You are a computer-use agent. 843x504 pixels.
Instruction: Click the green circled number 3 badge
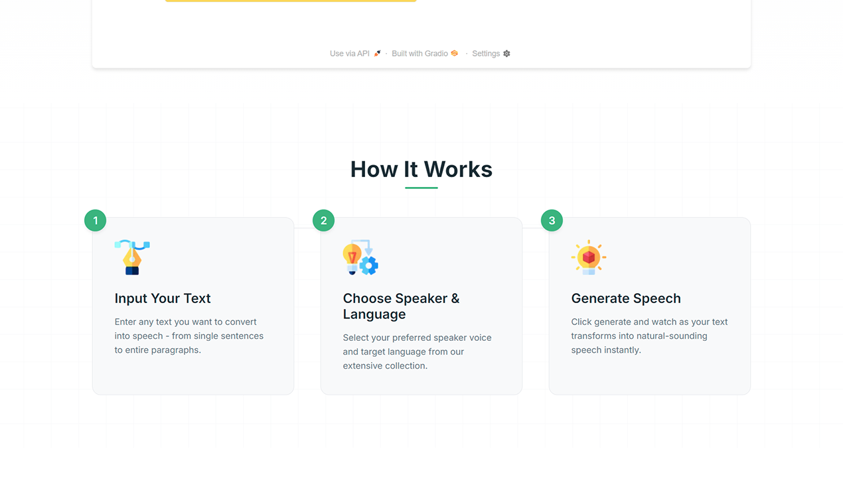[552, 220]
